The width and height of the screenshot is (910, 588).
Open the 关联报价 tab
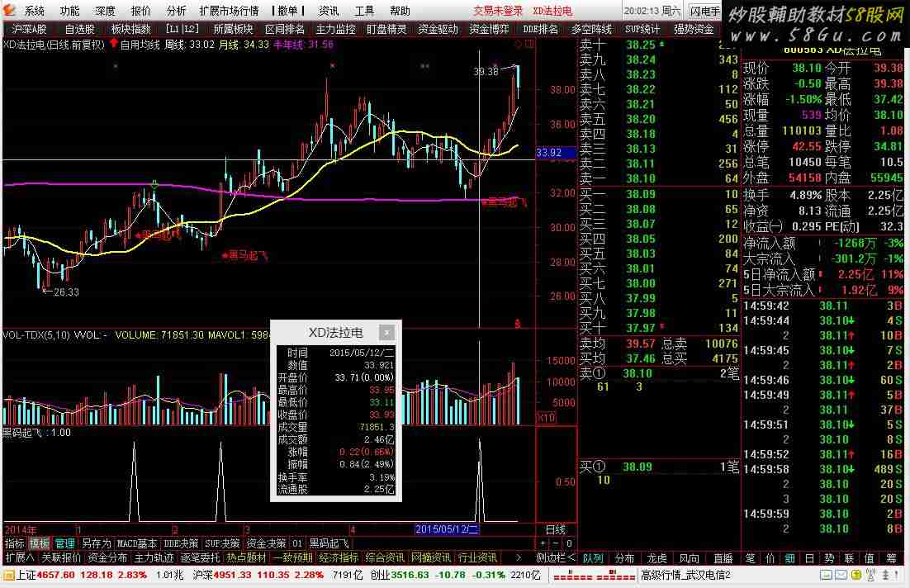click(61, 557)
